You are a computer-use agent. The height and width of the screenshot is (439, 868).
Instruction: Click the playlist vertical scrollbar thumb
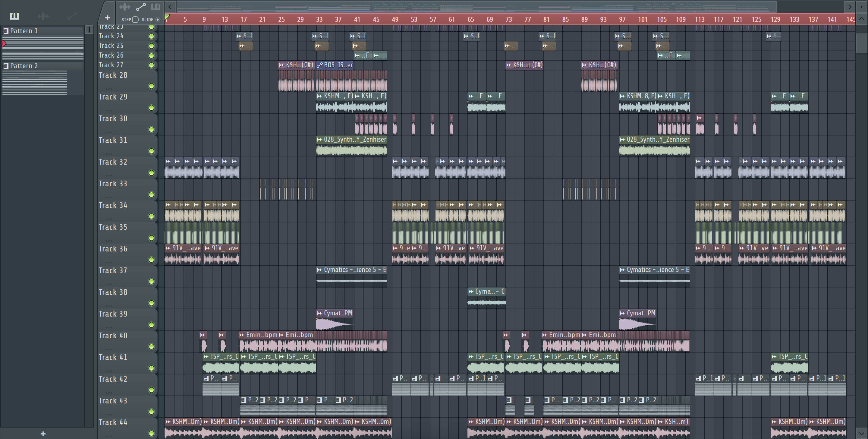(x=862, y=43)
